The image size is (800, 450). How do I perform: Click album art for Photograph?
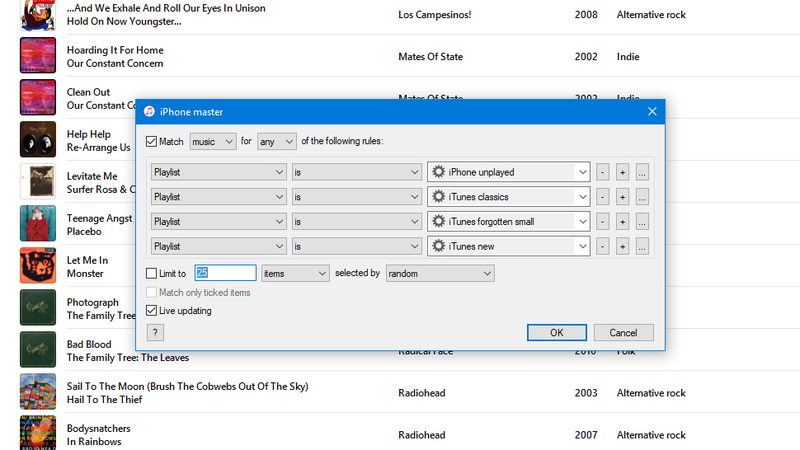(38, 307)
